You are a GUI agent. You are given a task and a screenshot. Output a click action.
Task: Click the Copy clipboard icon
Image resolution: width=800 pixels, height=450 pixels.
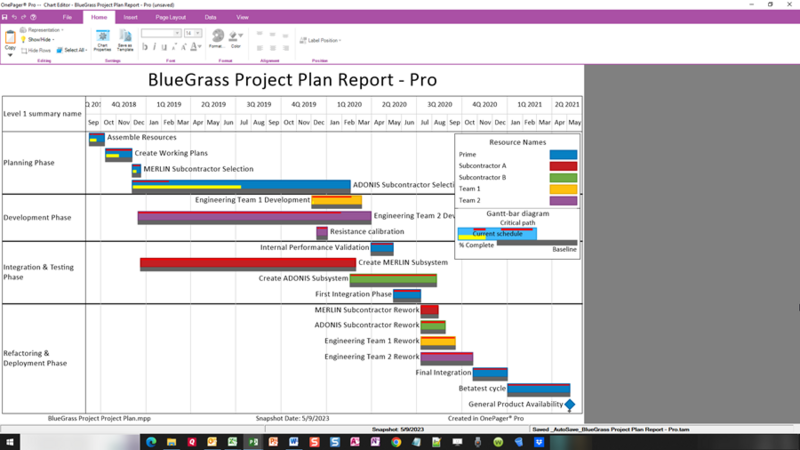pyautogui.click(x=10, y=38)
